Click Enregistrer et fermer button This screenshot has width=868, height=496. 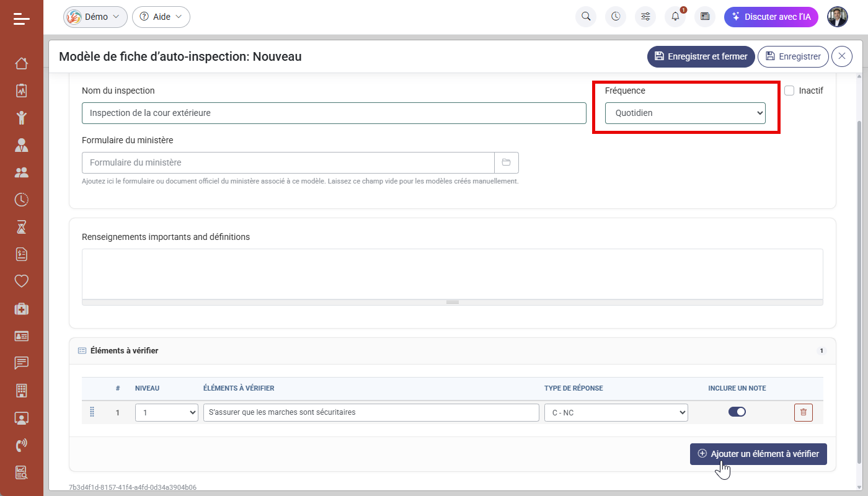701,56
